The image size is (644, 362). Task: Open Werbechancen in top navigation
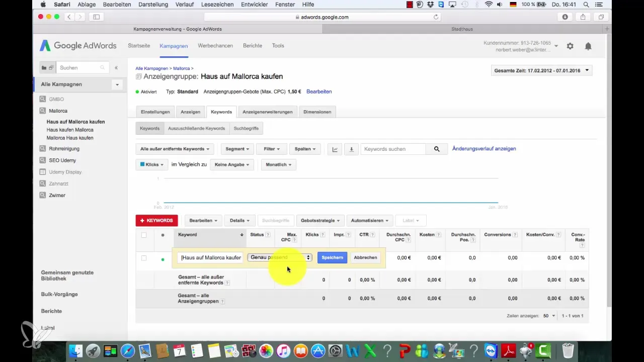[x=215, y=46]
